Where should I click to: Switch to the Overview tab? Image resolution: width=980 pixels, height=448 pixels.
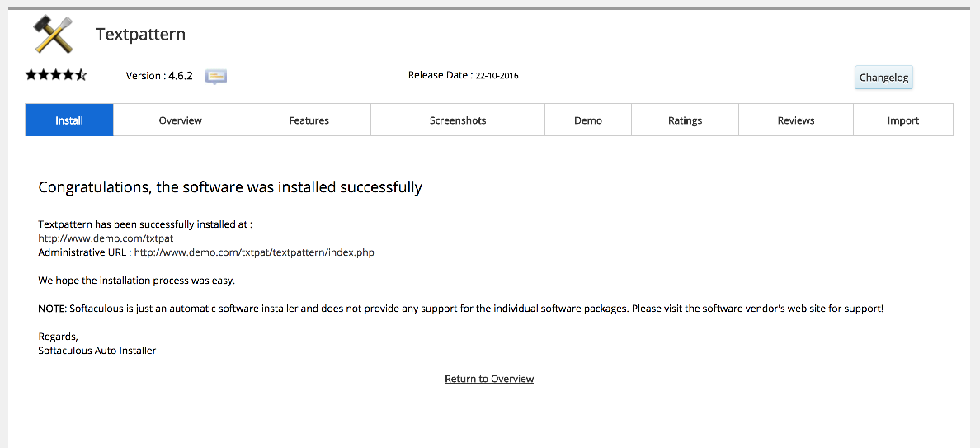pyautogui.click(x=180, y=120)
